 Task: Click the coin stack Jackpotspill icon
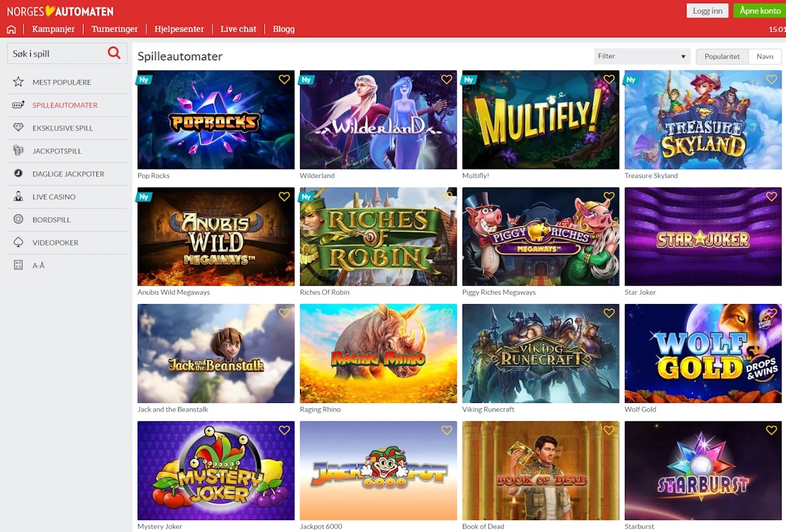click(x=18, y=151)
